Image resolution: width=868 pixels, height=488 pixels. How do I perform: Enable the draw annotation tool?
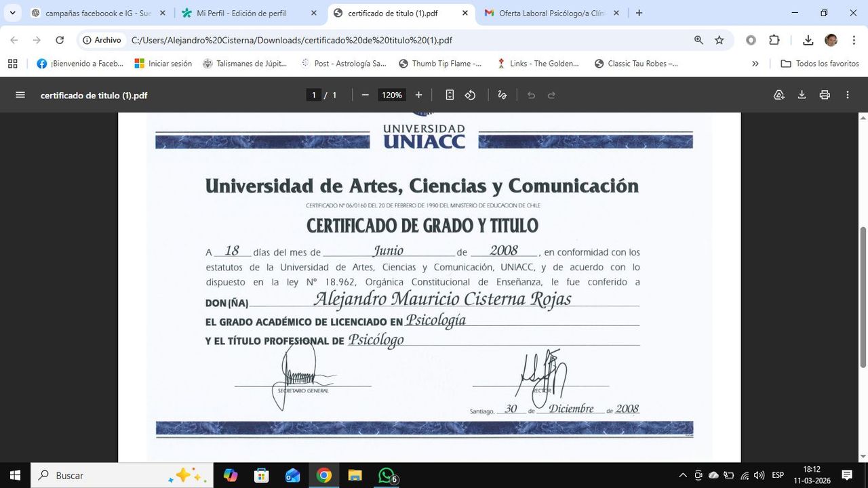pyautogui.click(x=502, y=95)
